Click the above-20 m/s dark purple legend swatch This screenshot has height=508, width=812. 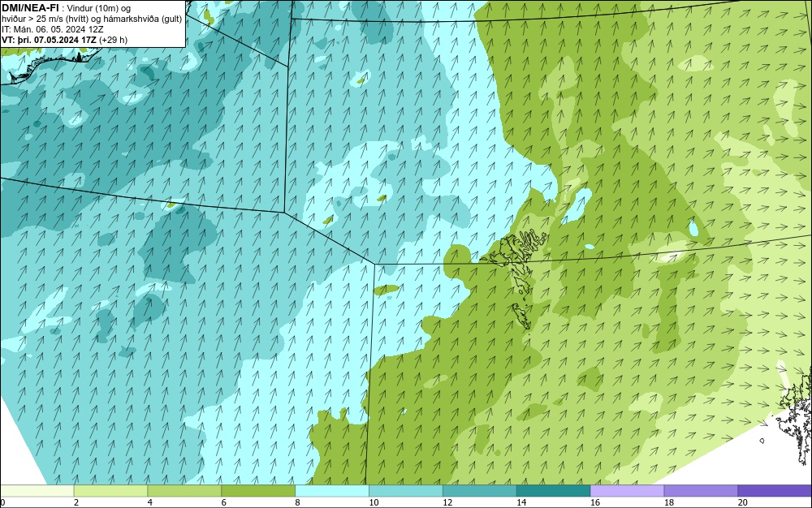click(775, 491)
